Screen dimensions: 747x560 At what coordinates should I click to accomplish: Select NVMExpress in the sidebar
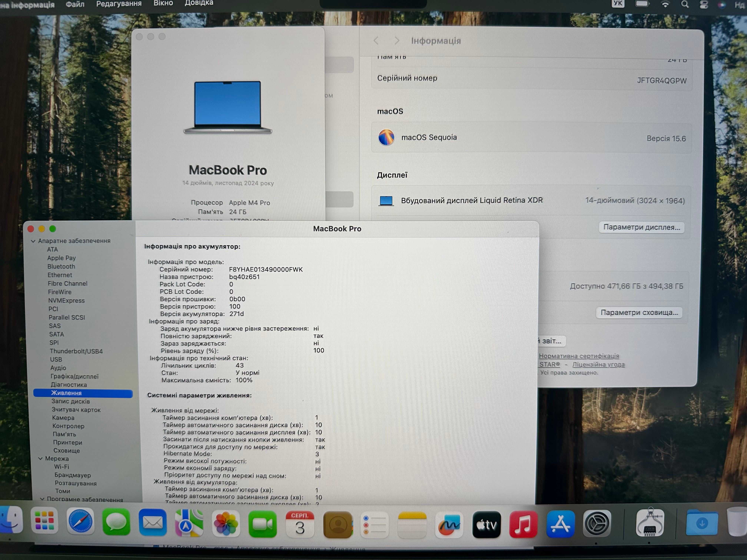pyautogui.click(x=66, y=300)
